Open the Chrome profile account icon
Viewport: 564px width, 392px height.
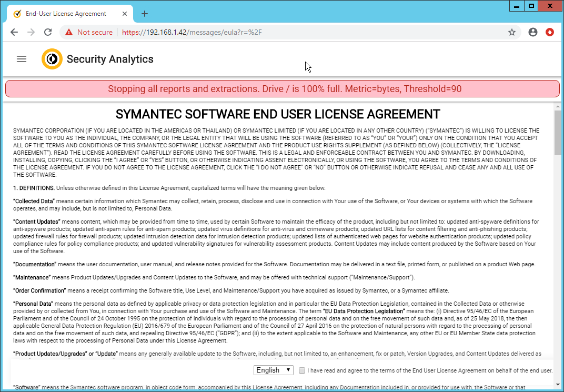pyautogui.click(x=533, y=32)
